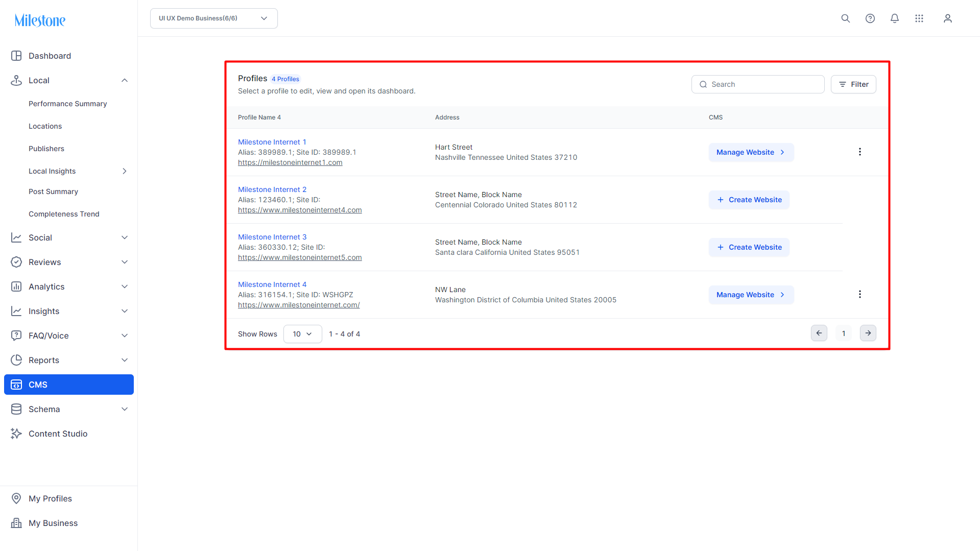Open the search icon in top bar
The height and width of the screenshot is (551, 980).
click(846, 18)
